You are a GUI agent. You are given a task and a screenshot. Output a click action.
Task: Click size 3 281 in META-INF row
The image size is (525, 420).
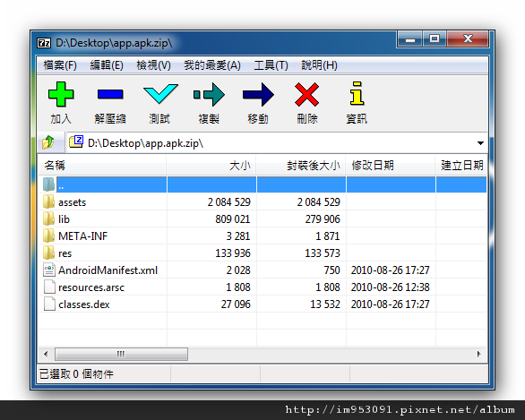coord(238,236)
